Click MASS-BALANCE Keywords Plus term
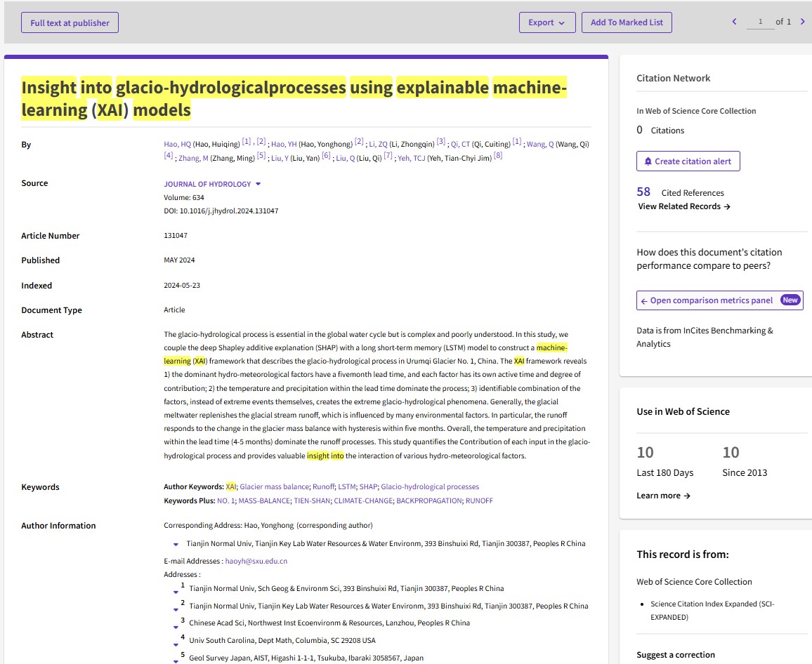Viewport: 812px width, 664px height. [264, 500]
